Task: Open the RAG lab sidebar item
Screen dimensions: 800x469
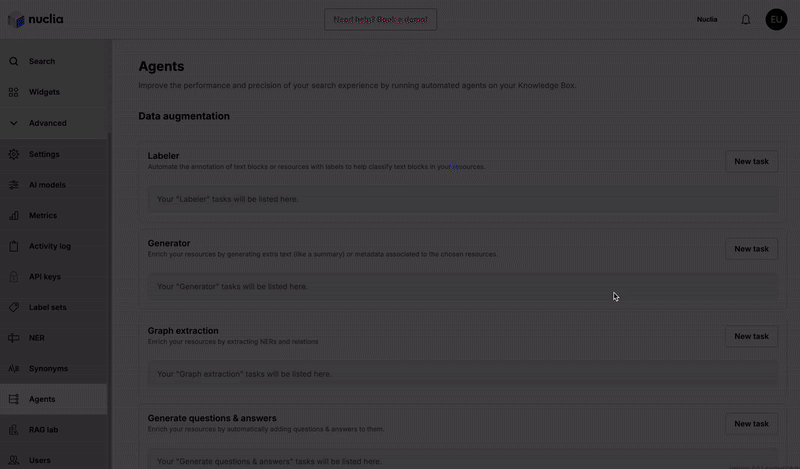Action: tap(43, 430)
